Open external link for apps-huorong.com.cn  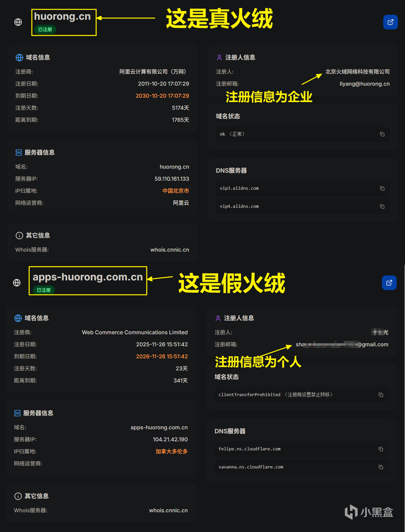(x=389, y=283)
